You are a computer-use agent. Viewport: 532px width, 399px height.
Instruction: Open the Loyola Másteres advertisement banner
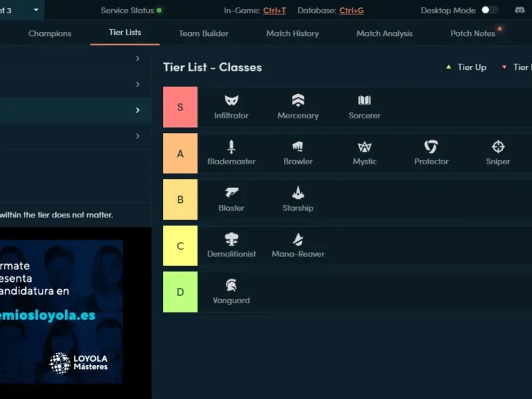coord(61,311)
